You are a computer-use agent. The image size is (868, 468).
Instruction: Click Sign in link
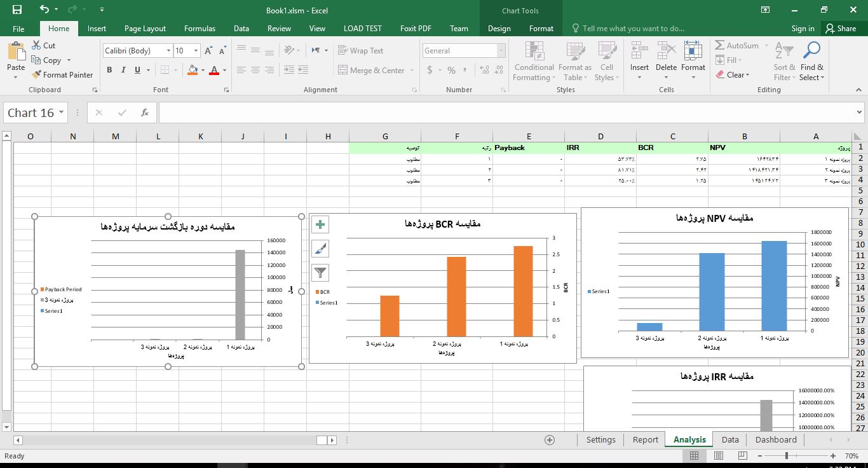click(x=803, y=29)
